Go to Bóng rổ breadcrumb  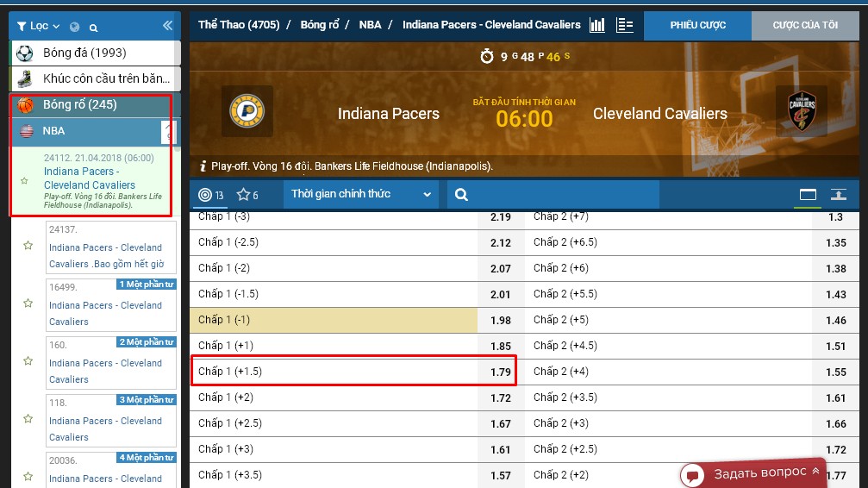[x=320, y=25]
